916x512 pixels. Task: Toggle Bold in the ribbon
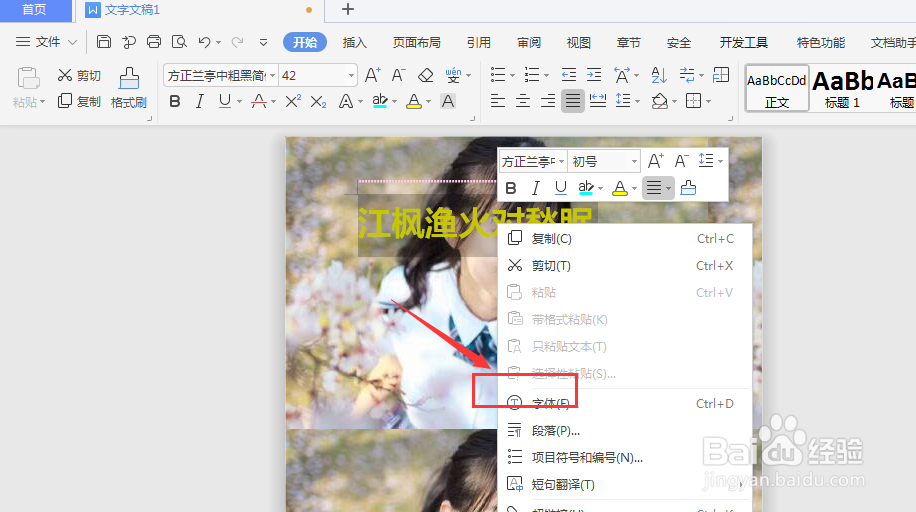174,101
